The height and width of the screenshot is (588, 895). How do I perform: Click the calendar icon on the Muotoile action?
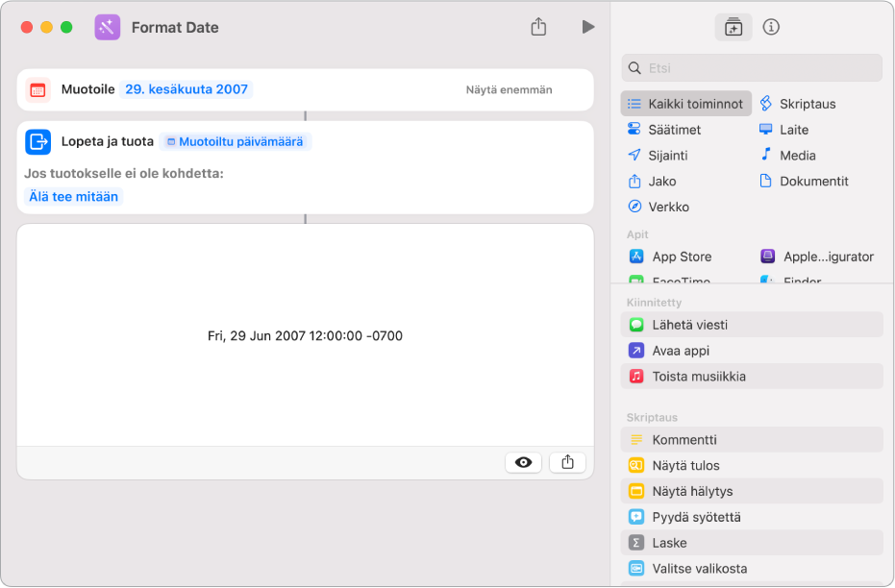click(37, 89)
